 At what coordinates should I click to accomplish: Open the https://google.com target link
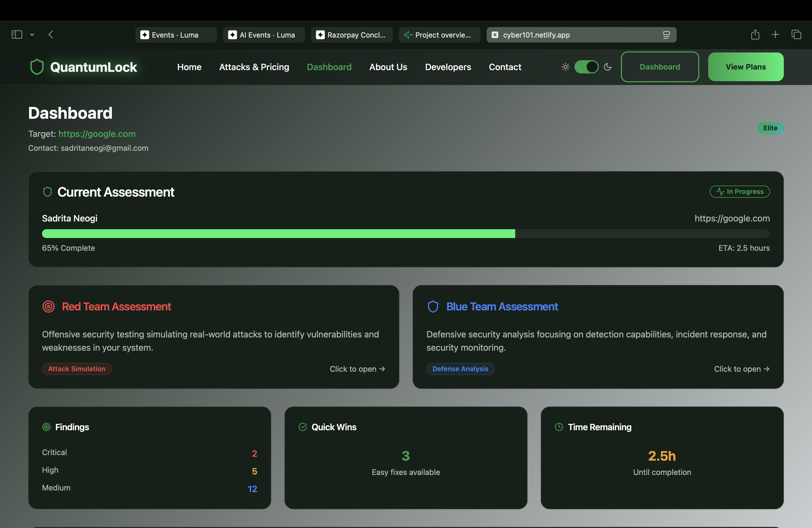coord(97,134)
